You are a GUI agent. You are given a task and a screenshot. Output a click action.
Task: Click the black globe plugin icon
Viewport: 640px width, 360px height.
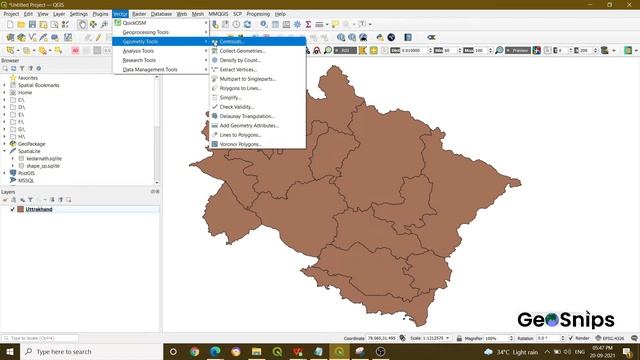[391, 38]
